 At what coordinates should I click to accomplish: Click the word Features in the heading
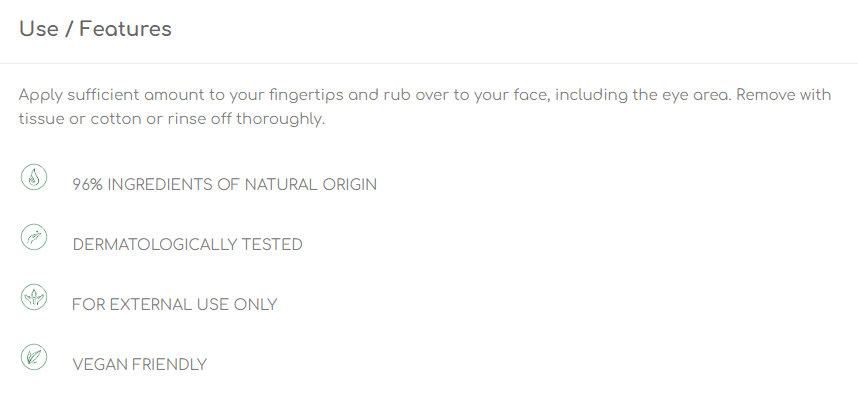coord(125,29)
